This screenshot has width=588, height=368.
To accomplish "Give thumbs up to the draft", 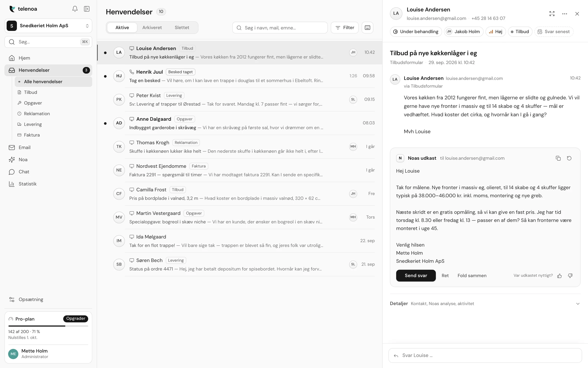I will point(559,276).
